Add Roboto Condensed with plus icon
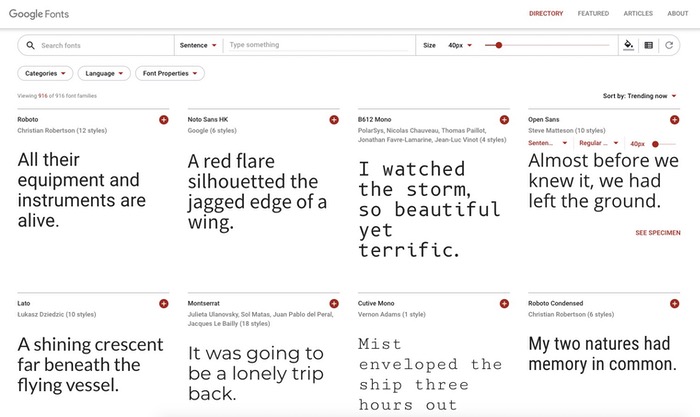 [675, 304]
